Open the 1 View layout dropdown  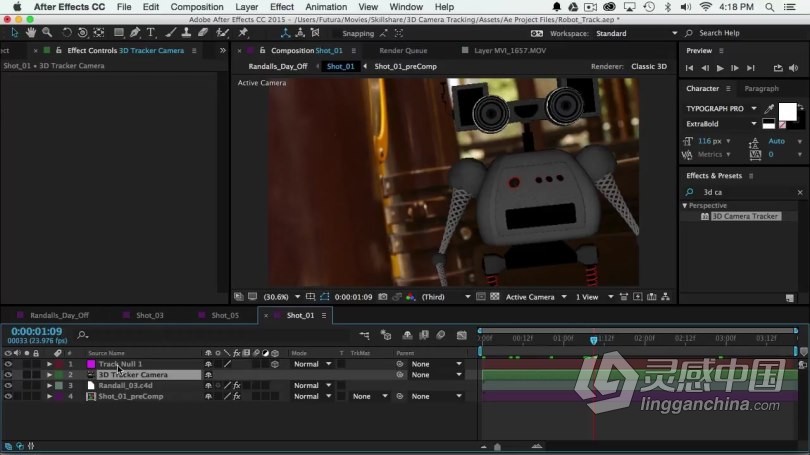coord(594,297)
